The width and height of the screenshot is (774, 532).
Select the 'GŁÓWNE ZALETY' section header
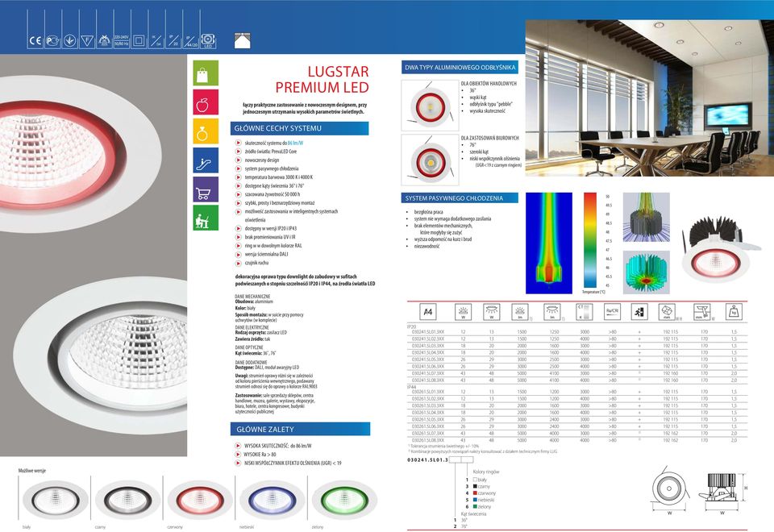pyautogui.click(x=300, y=430)
